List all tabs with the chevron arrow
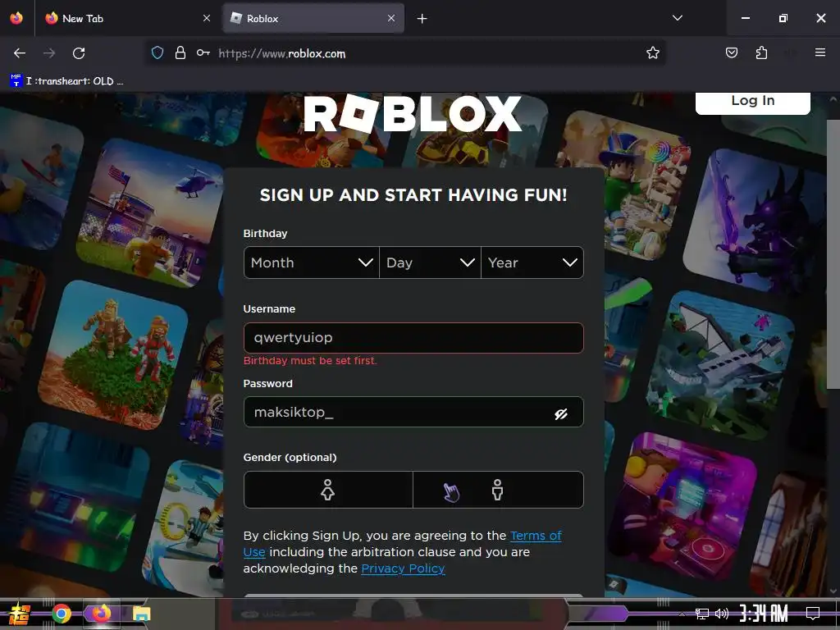Screen dimensions: 840x630 point(677,18)
